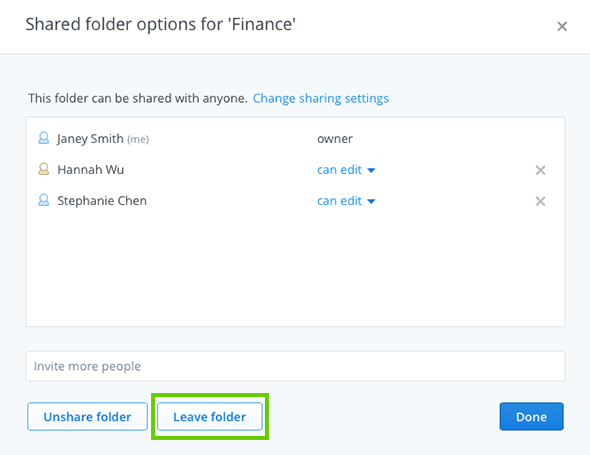Click the Done button

pos(531,416)
